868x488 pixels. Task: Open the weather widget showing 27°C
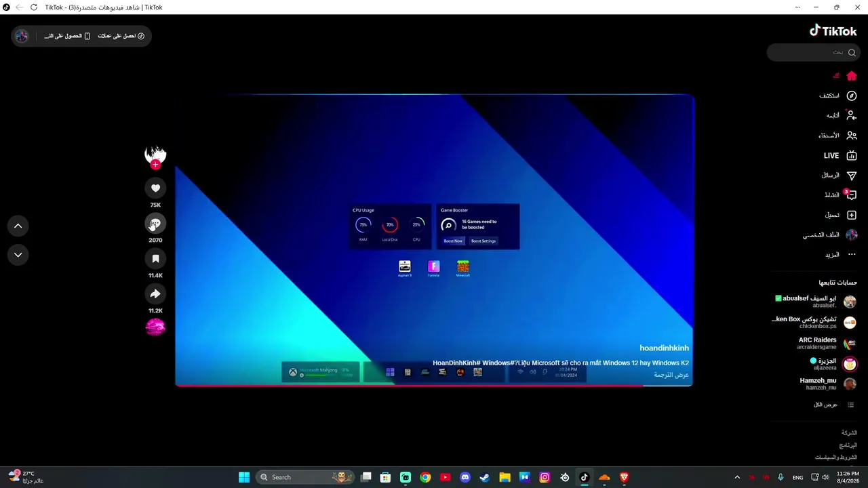(x=27, y=477)
